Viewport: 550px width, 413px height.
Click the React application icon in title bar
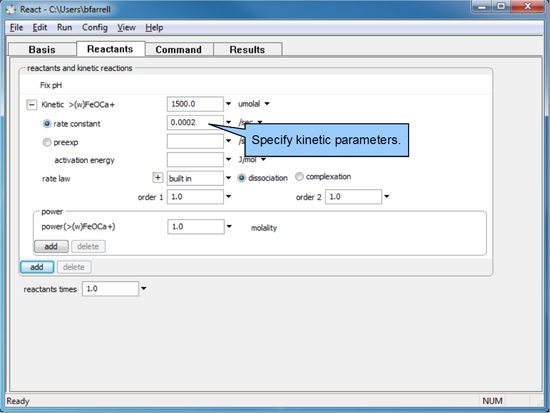pyautogui.click(x=11, y=9)
